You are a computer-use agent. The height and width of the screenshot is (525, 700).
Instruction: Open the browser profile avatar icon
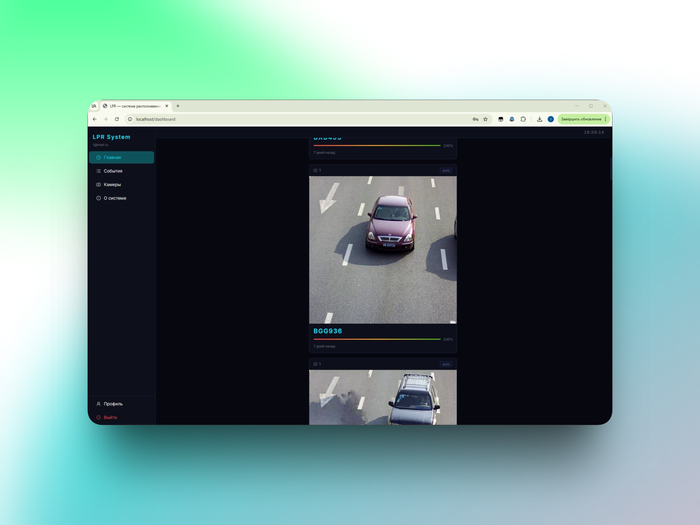(551, 119)
